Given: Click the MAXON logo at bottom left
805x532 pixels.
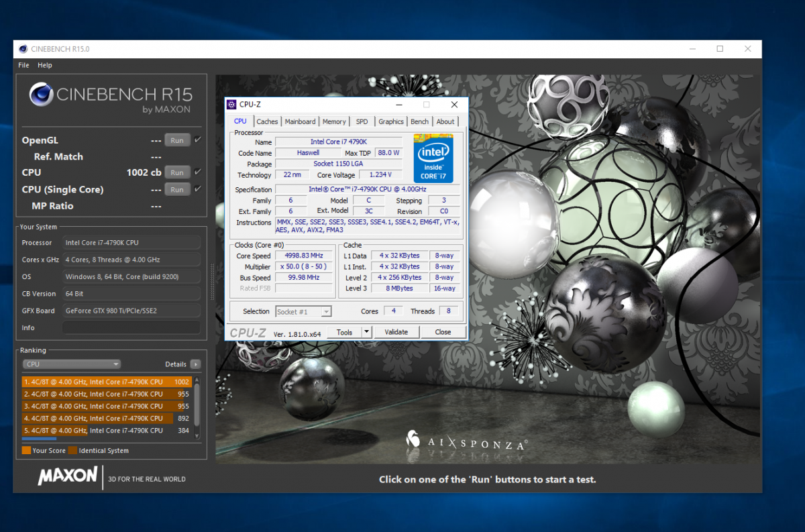Looking at the screenshot, I should (67, 476).
